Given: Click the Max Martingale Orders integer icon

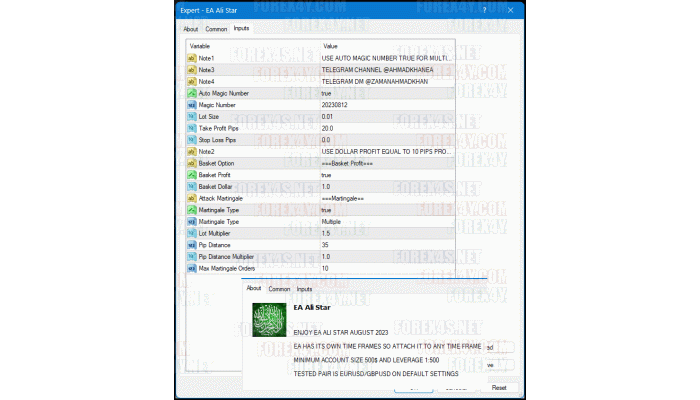Looking at the screenshot, I should point(192,268).
